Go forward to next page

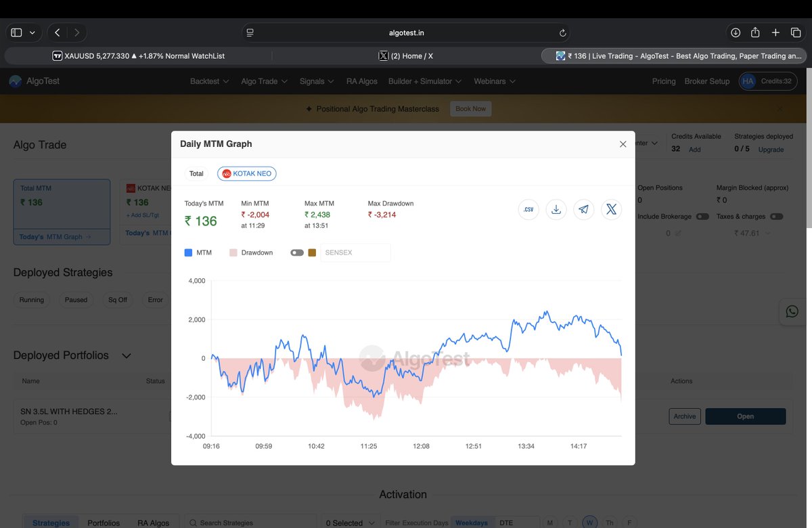tap(77, 32)
